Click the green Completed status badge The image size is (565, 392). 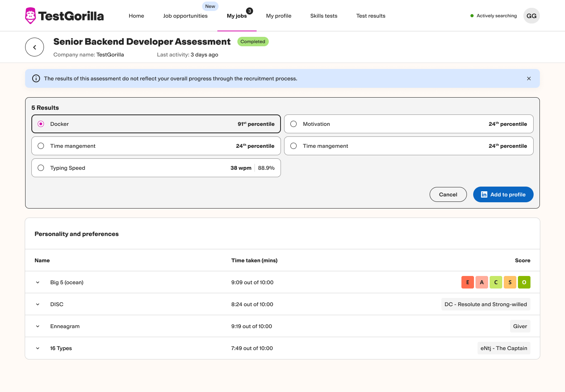pos(253,42)
